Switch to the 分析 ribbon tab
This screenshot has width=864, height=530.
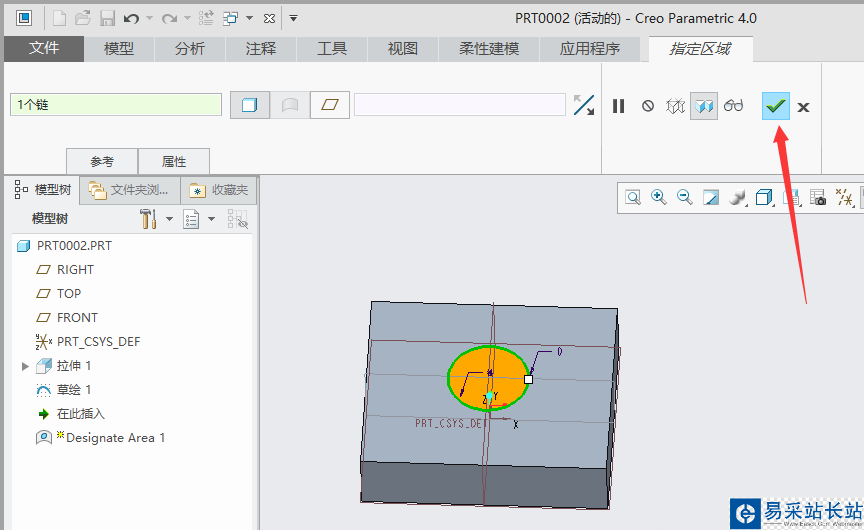coord(190,48)
